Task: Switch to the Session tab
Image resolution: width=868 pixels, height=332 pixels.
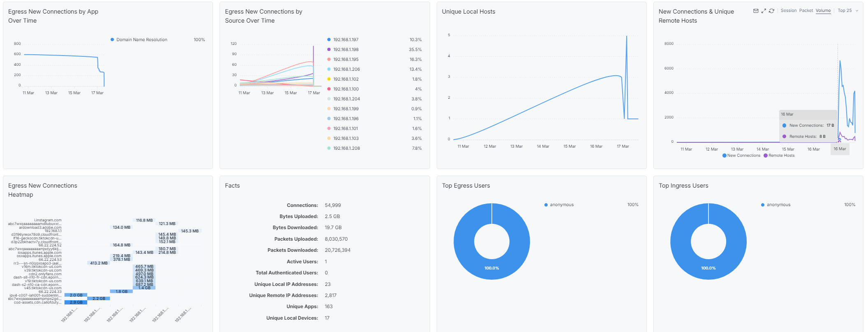Action: pyautogui.click(x=789, y=11)
